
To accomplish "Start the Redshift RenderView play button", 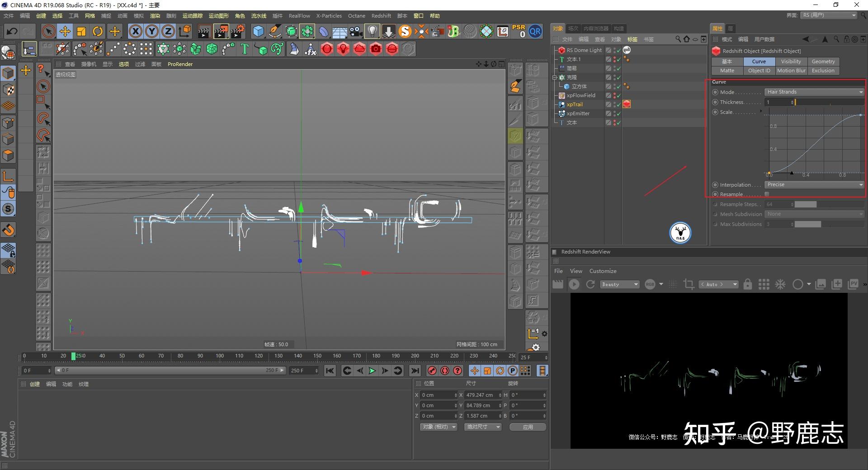I will click(x=574, y=284).
